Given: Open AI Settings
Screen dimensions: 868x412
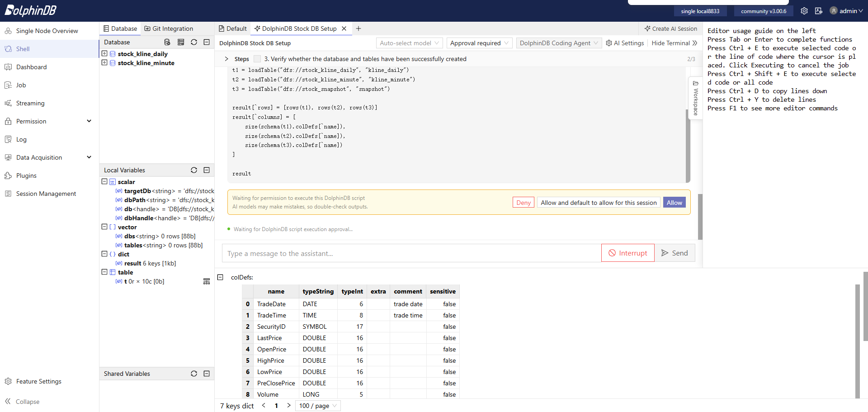Looking at the screenshot, I should point(625,43).
